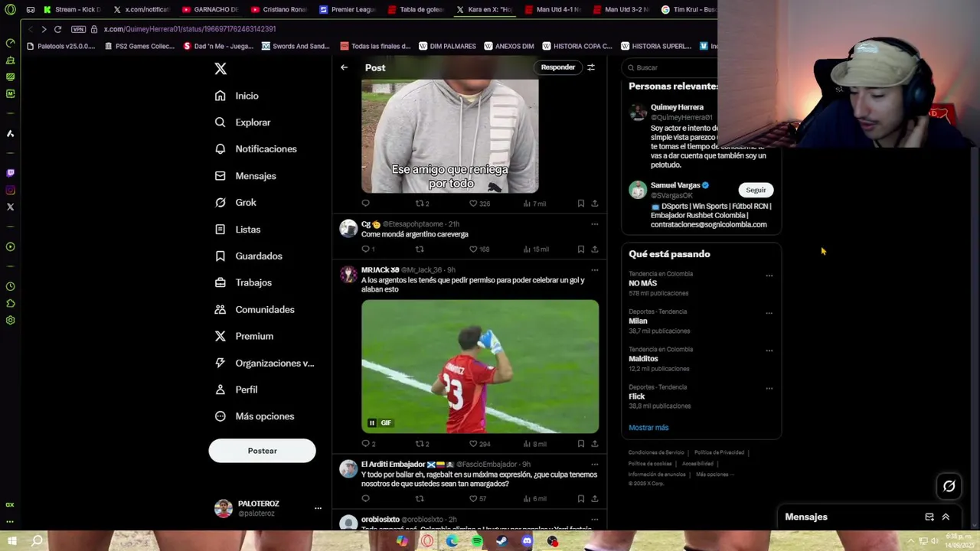Follow Samuel Vargas with Seguir button
The height and width of the screenshot is (551, 980).
click(x=756, y=190)
